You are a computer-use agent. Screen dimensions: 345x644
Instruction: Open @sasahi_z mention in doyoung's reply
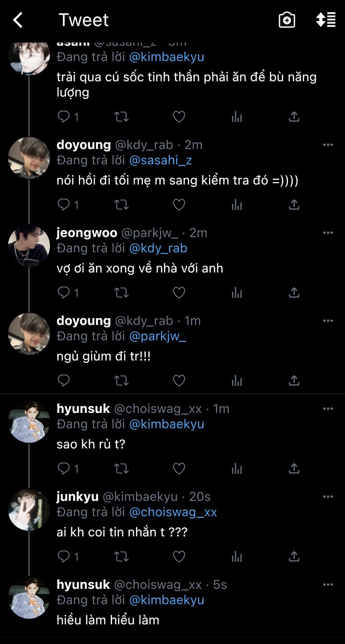[x=160, y=160]
